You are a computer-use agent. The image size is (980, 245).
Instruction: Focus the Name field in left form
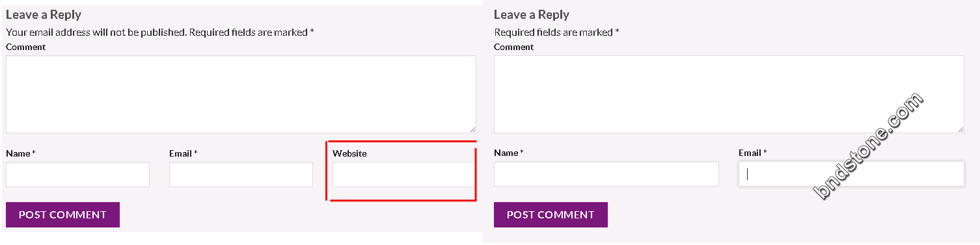click(x=78, y=174)
